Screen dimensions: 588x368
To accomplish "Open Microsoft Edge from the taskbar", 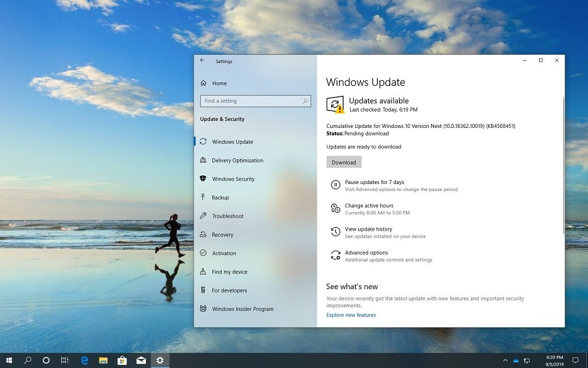I will pyautogui.click(x=85, y=360).
